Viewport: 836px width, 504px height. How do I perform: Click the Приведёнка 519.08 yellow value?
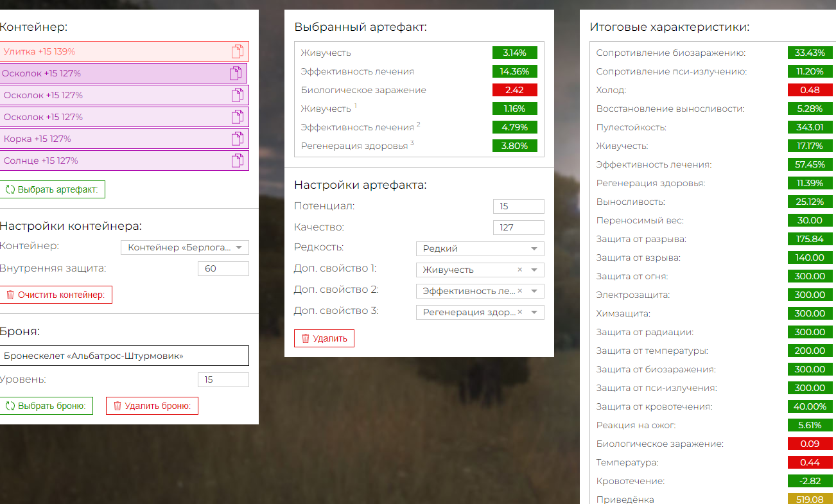point(810,500)
